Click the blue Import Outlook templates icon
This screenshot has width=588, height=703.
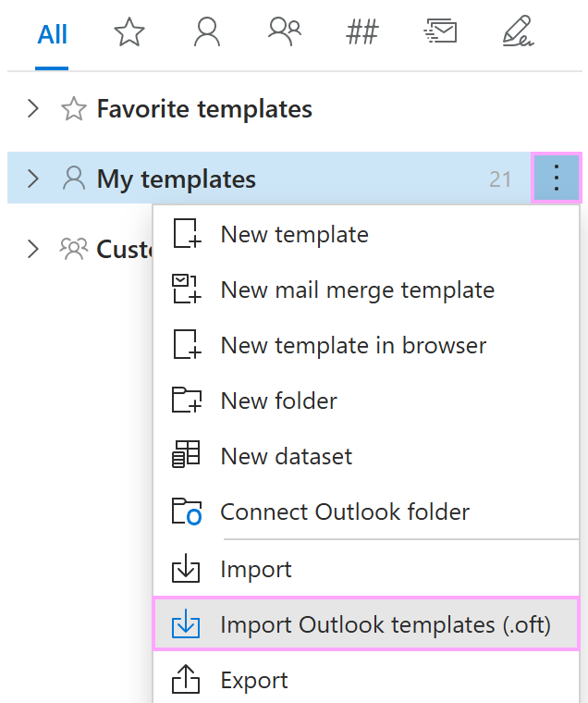point(186,623)
